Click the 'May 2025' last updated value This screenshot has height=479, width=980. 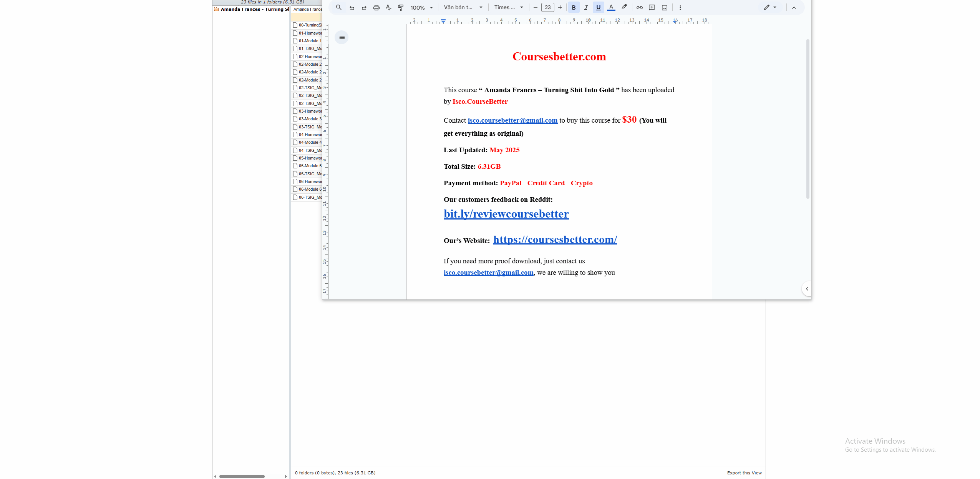tap(504, 150)
